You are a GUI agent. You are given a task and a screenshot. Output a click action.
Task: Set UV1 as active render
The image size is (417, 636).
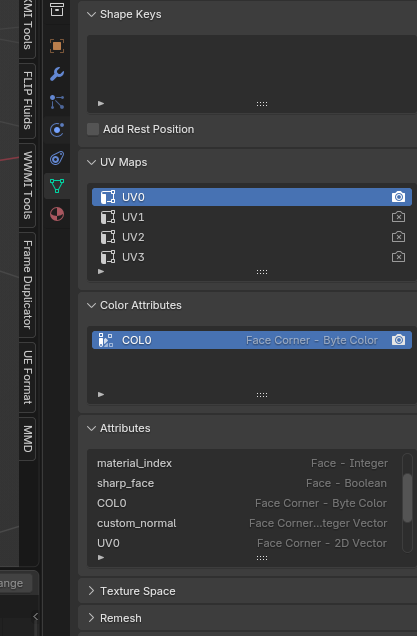tap(398, 217)
